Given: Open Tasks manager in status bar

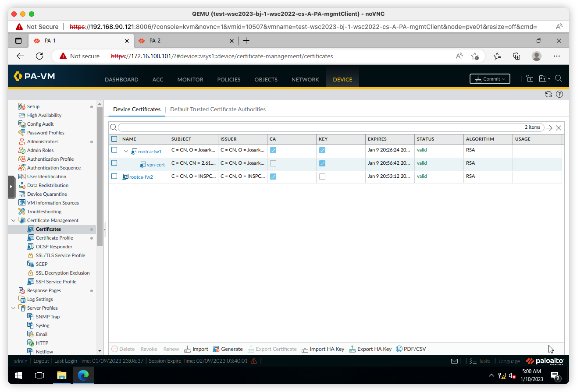Looking at the screenshot, I should (480, 361).
